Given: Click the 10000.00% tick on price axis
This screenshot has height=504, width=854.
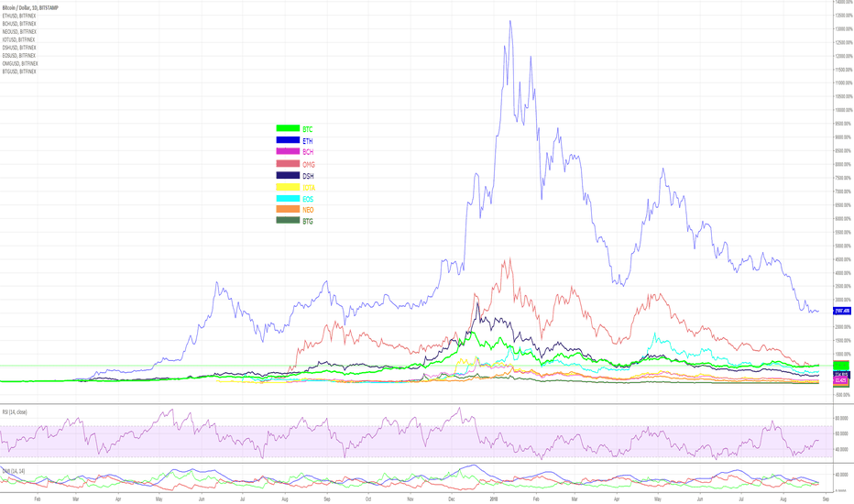Looking at the screenshot, I should pyautogui.click(x=844, y=110).
